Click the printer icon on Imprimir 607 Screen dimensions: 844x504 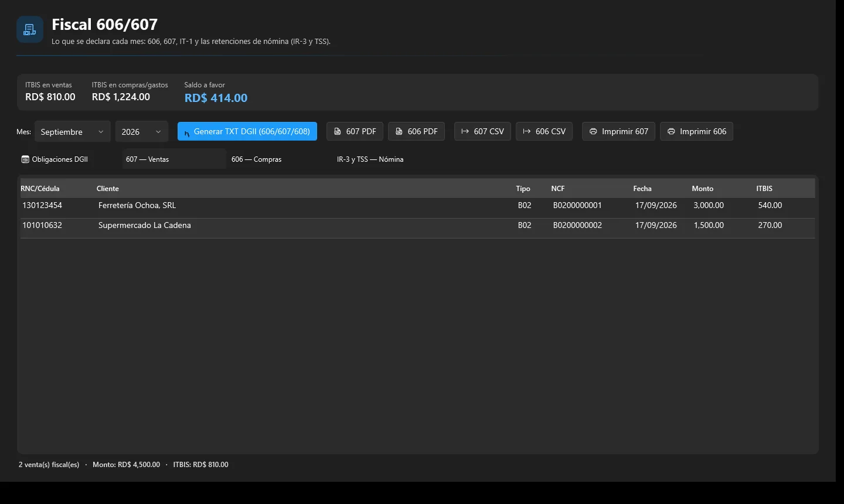[x=593, y=131]
